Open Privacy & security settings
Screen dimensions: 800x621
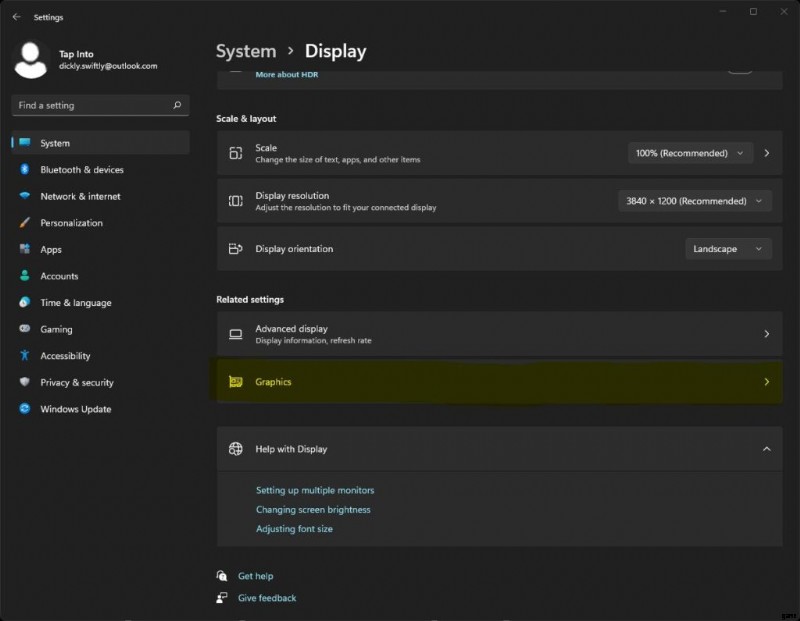[x=101, y=382]
